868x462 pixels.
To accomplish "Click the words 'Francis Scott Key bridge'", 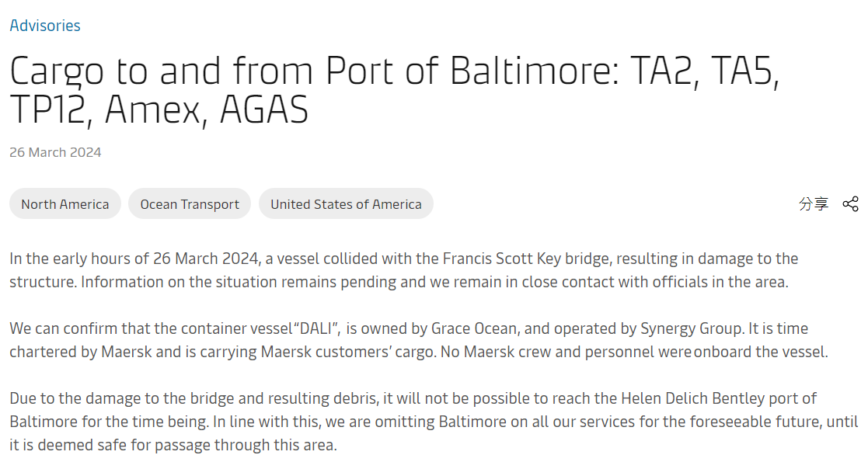I will pyautogui.click(x=525, y=259).
